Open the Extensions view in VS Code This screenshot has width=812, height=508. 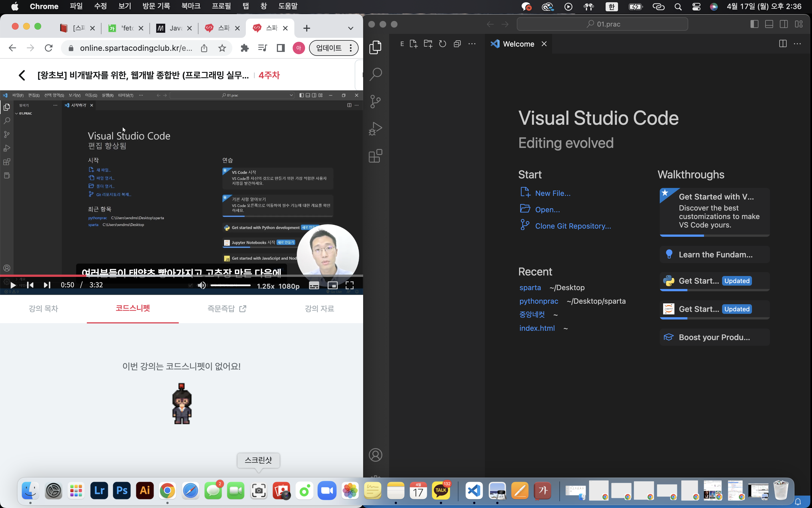(376, 156)
